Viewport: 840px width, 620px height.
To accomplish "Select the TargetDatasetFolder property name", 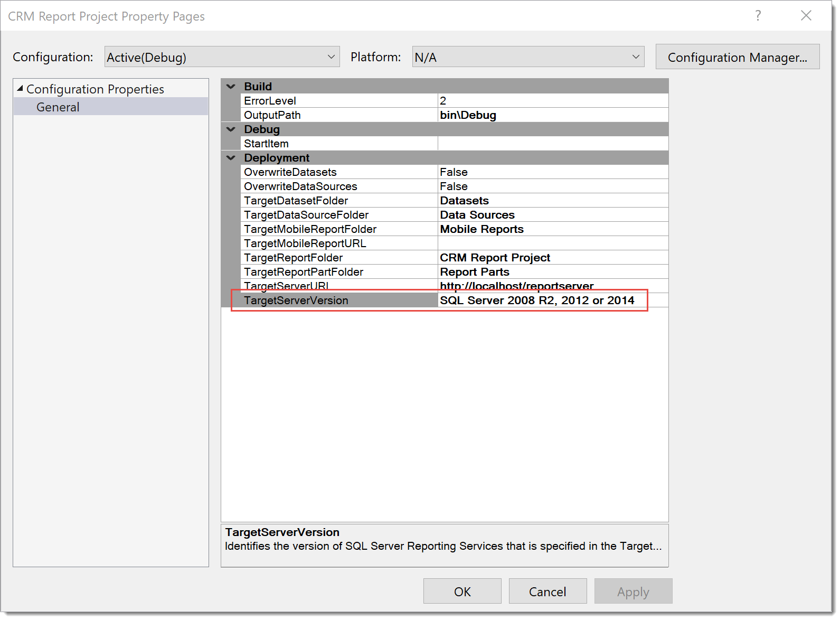I will tap(339, 200).
